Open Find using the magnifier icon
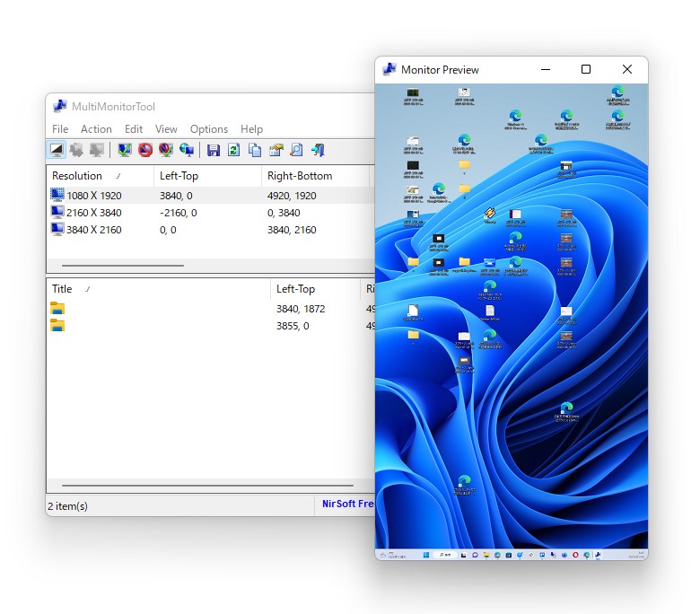 pyautogui.click(x=296, y=150)
